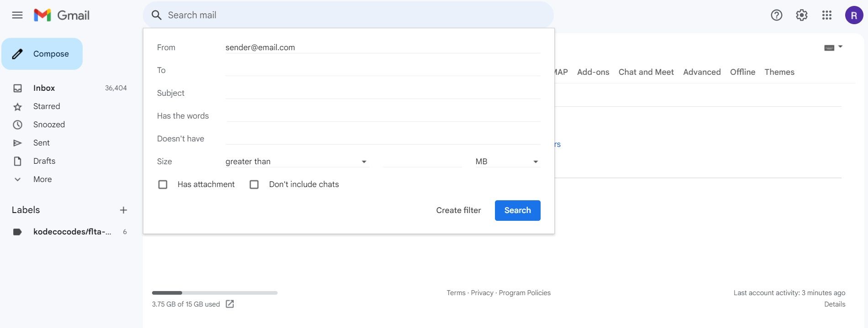
Task: Open the storage management external link icon
Action: pos(230,304)
